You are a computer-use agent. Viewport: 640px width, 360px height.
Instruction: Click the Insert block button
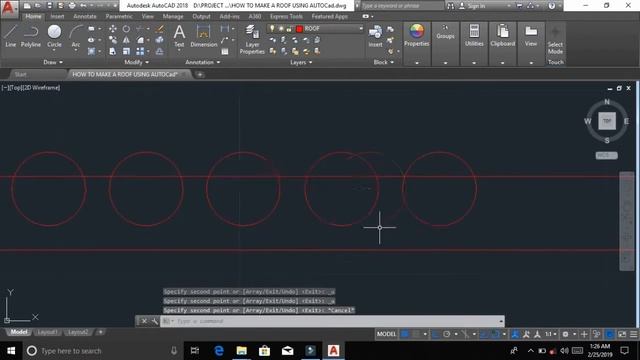375,36
